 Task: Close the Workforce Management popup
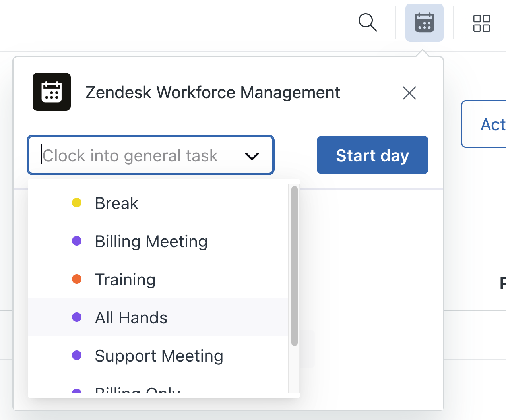[409, 93]
